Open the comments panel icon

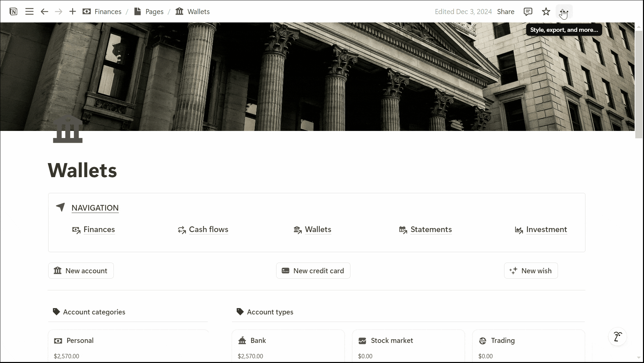(528, 12)
